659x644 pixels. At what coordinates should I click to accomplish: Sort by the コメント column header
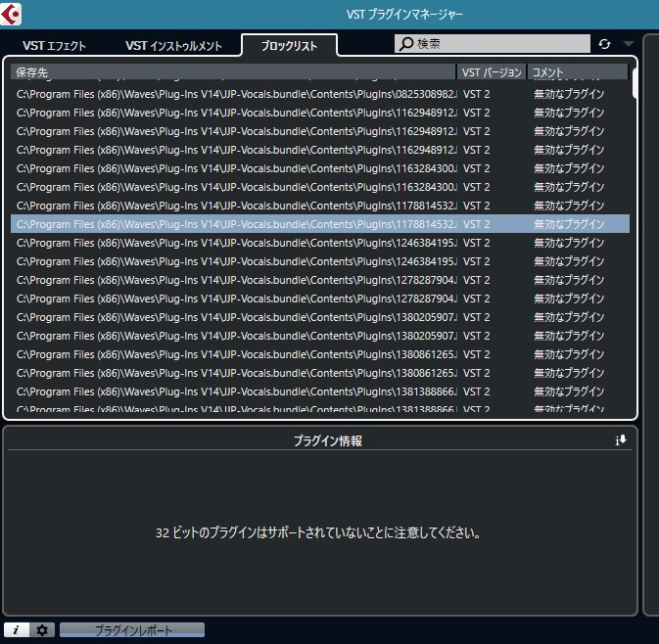[578, 71]
